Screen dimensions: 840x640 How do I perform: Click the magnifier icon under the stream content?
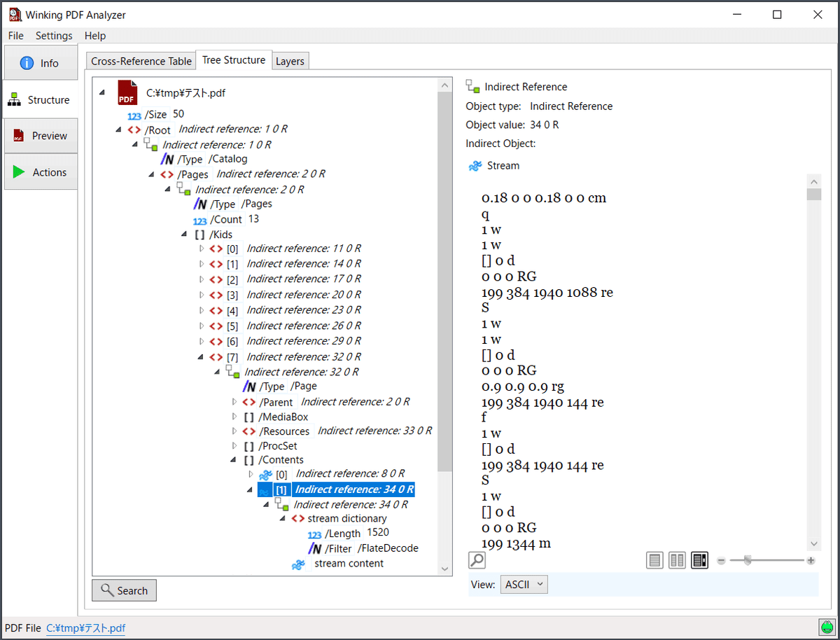point(477,559)
